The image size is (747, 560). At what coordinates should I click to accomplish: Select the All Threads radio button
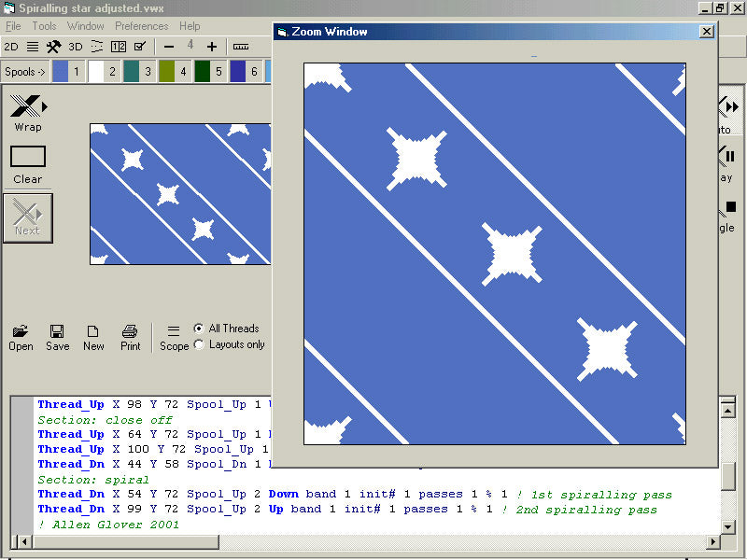(x=199, y=329)
